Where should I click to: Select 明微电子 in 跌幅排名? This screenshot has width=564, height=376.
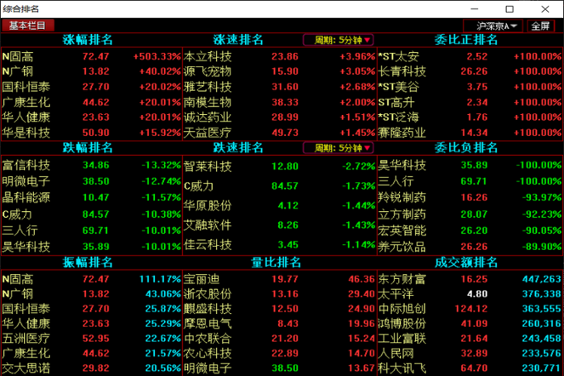pyautogui.click(x=92, y=181)
